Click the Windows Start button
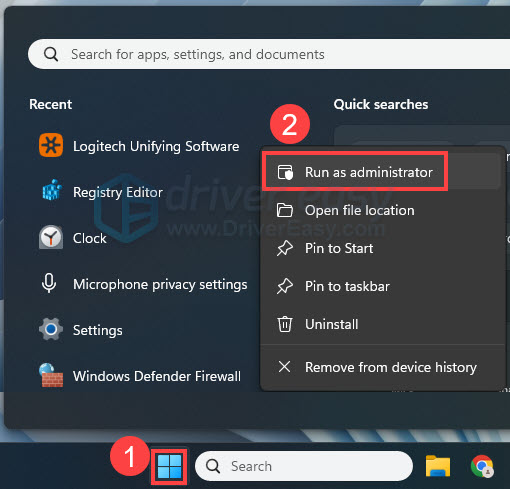The height and width of the screenshot is (489, 510). [x=169, y=466]
